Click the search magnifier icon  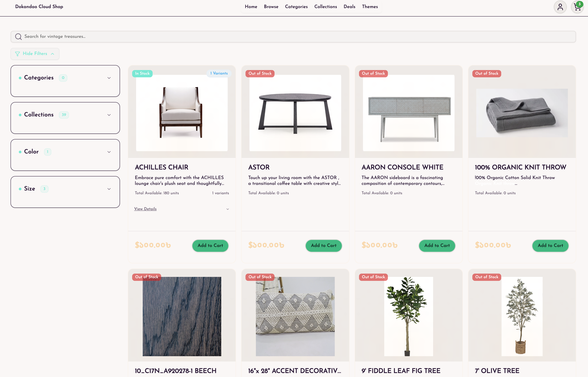point(18,37)
